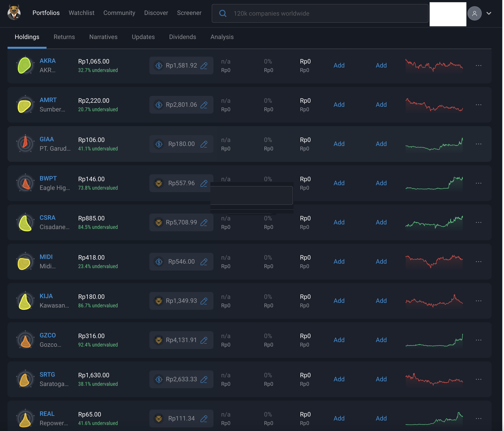Click the BWPT snowflake chart icon

point(25,183)
